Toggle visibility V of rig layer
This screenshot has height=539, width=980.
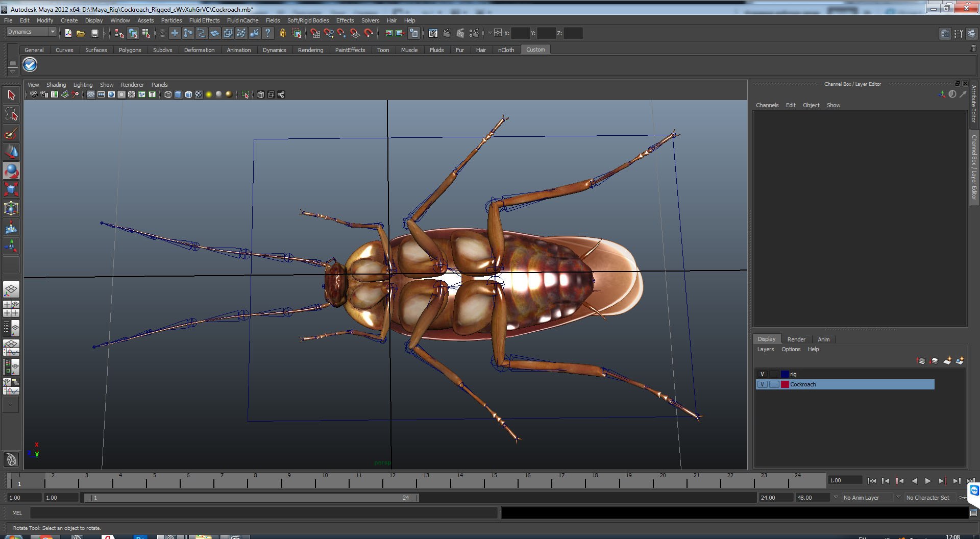tap(762, 374)
